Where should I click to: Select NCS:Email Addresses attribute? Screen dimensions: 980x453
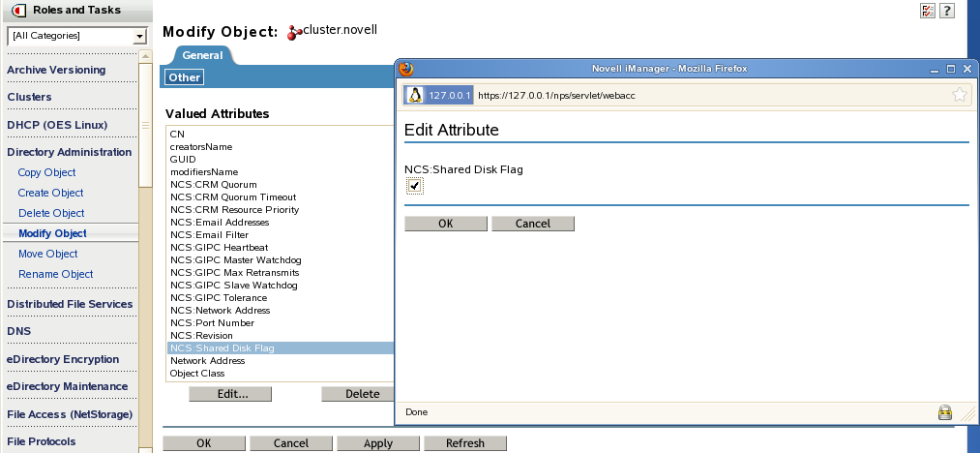[282, 222]
